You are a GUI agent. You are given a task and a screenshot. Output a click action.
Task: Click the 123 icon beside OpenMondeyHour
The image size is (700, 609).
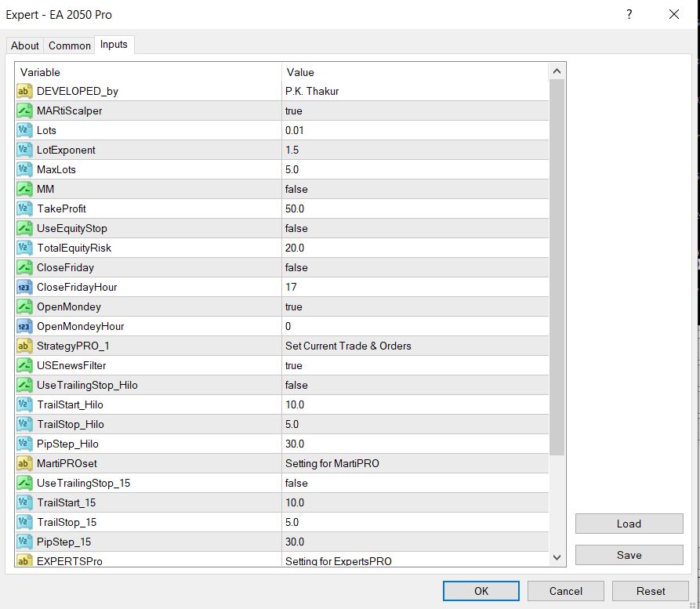pos(24,326)
